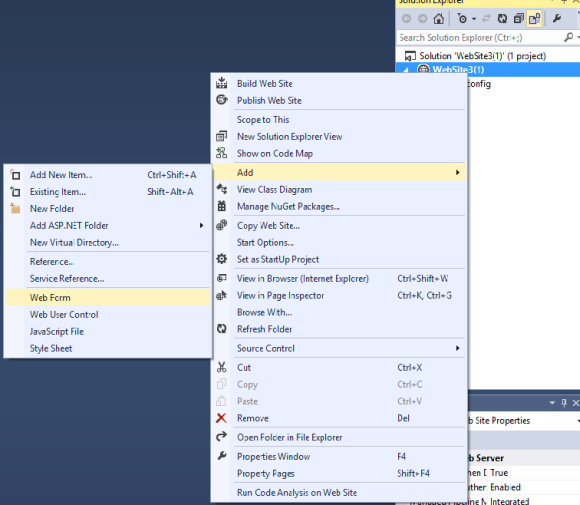This screenshot has height=505, width=580.
Task: Choose Reference... in Add submenu
Action: 51,262
